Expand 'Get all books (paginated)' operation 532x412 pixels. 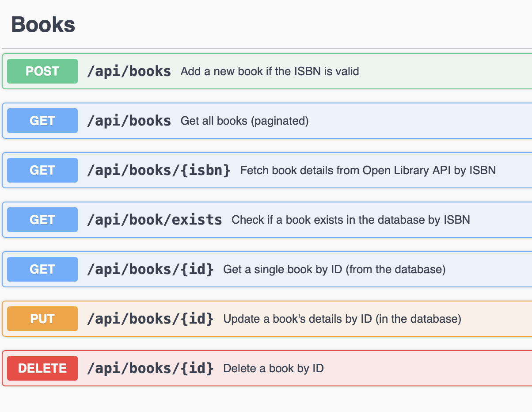pos(244,121)
